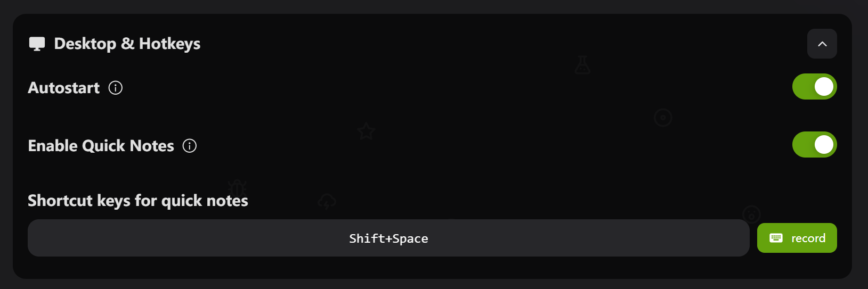This screenshot has width=868, height=289.
Task: Click the Desktop & Hotkeys section heading
Action: 127,44
